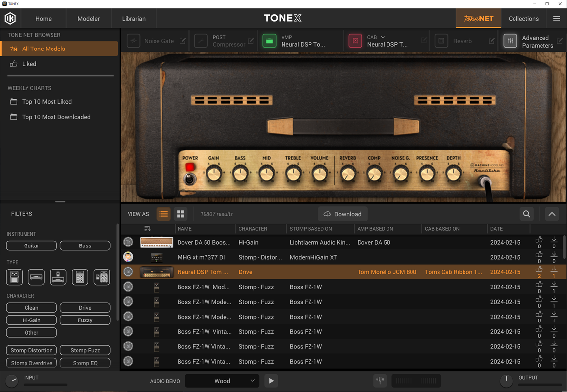Open the hamburger menu

point(556,19)
